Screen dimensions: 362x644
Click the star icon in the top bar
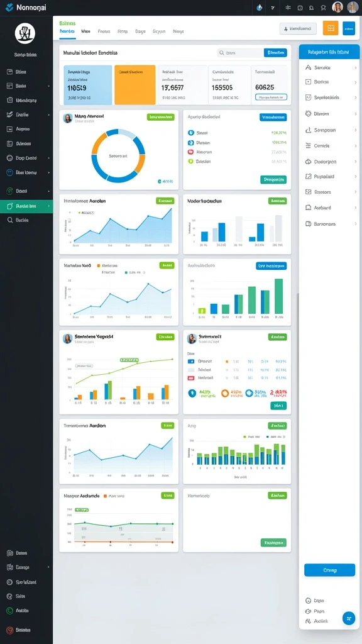324,8
